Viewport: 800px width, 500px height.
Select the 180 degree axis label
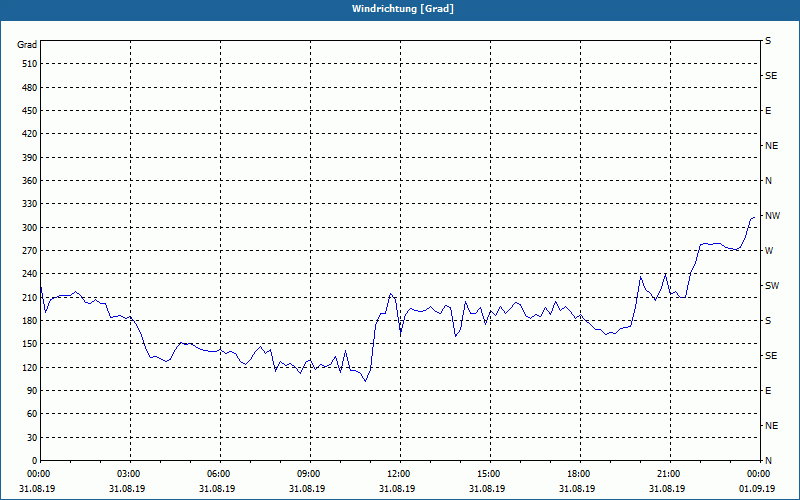click(29, 321)
